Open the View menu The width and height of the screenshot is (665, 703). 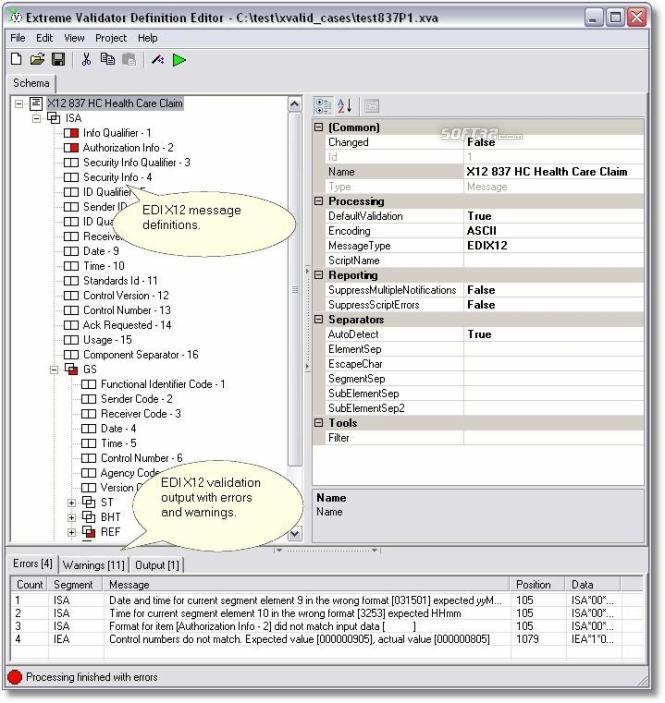[74, 38]
